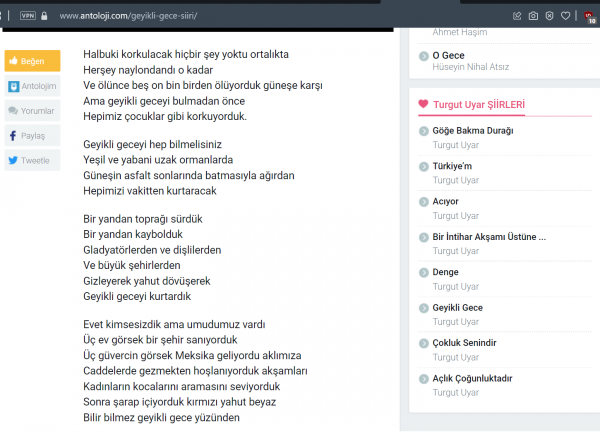Click the Facebook f icon
Screen dimensions: 600x432
click(13, 135)
